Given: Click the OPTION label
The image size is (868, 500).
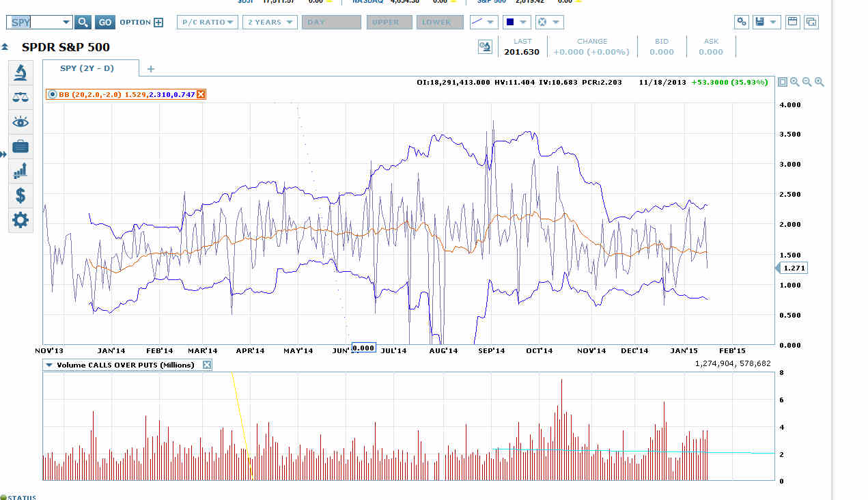Looking at the screenshot, I should tap(135, 23).
